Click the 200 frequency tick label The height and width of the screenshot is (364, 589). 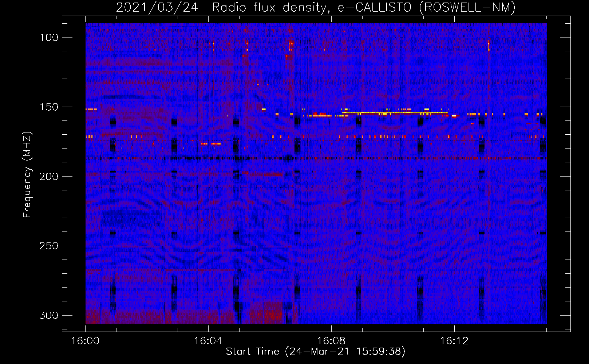49,177
